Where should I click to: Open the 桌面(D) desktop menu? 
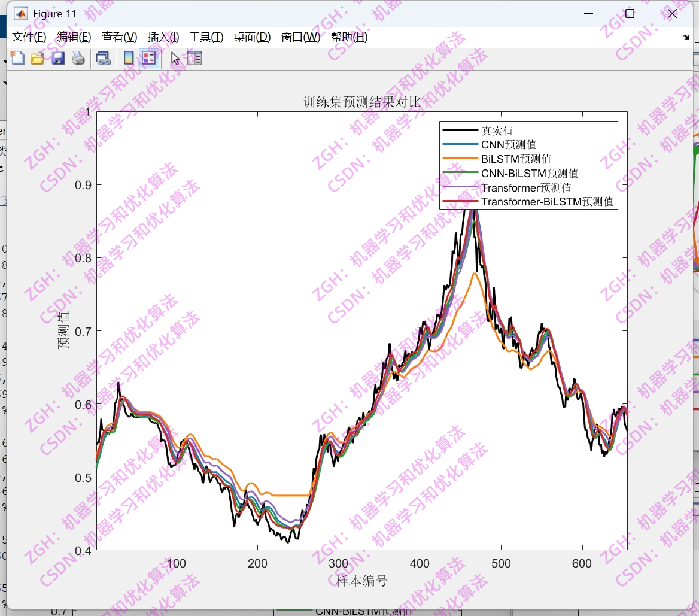251,37
